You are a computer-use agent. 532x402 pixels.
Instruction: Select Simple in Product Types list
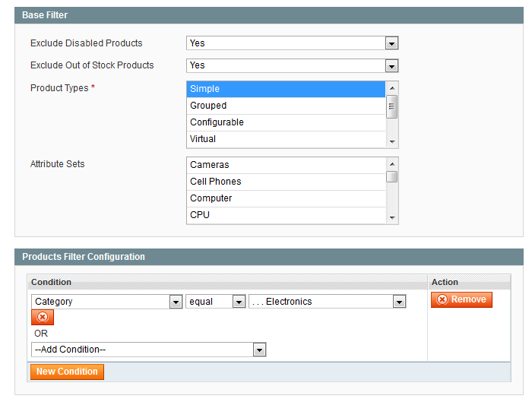point(285,89)
